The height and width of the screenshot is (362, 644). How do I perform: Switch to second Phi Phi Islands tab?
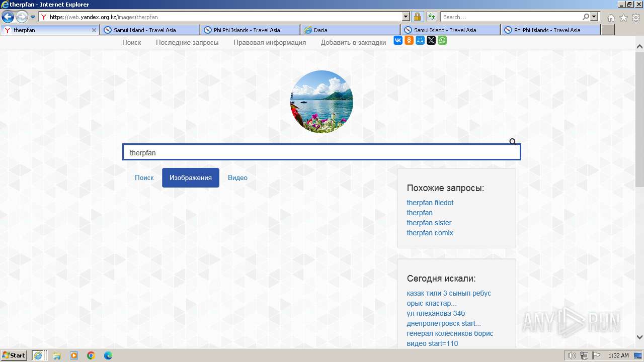[x=550, y=30]
